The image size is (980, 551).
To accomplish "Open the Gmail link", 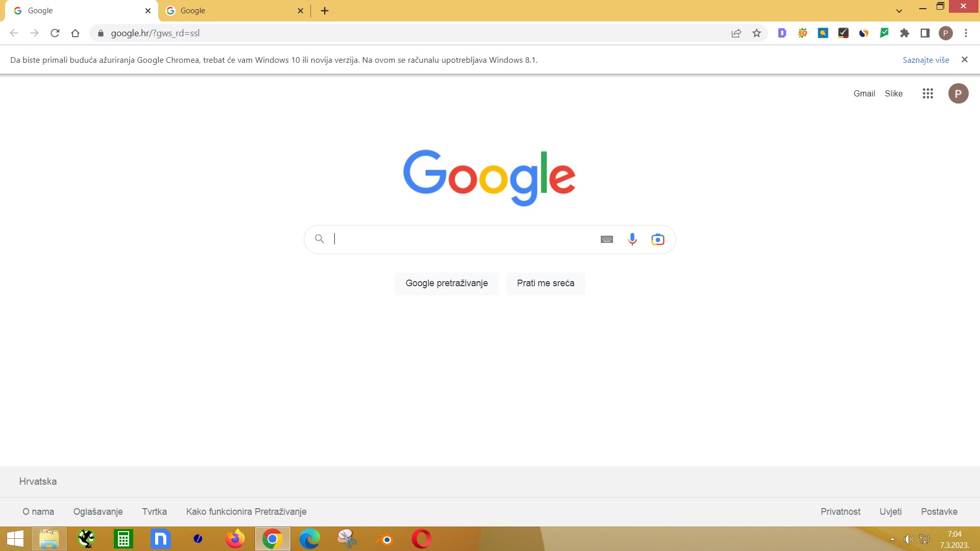I will pyautogui.click(x=864, y=93).
